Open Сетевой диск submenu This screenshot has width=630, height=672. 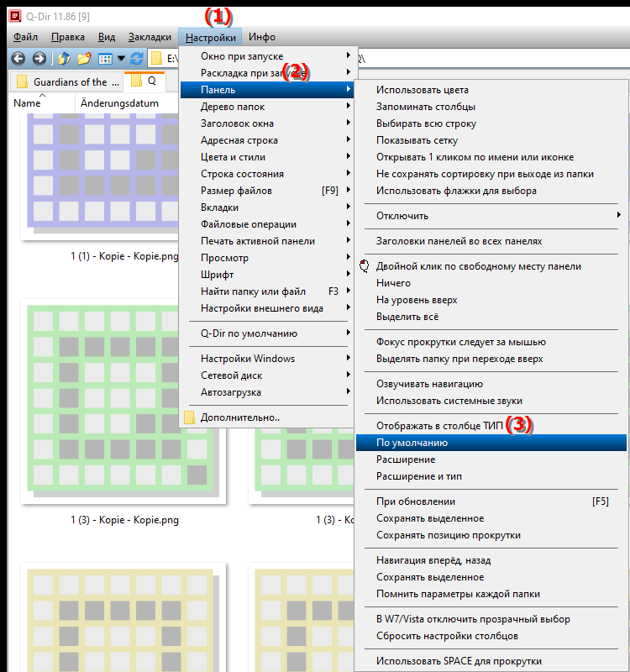pyautogui.click(x=267, y=375)
